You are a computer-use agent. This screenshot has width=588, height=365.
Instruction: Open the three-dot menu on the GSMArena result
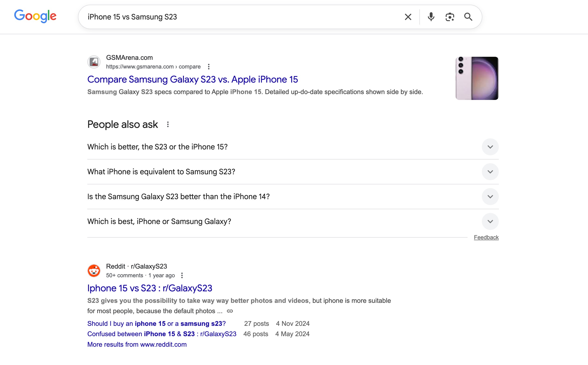[x=209, y=67]
